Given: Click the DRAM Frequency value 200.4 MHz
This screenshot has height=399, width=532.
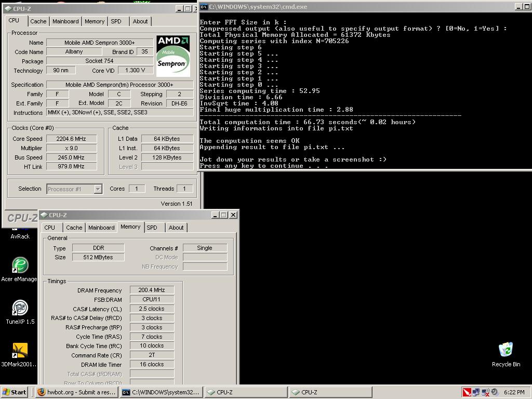Looking at the screenshot, I should [x=152, y=290].
